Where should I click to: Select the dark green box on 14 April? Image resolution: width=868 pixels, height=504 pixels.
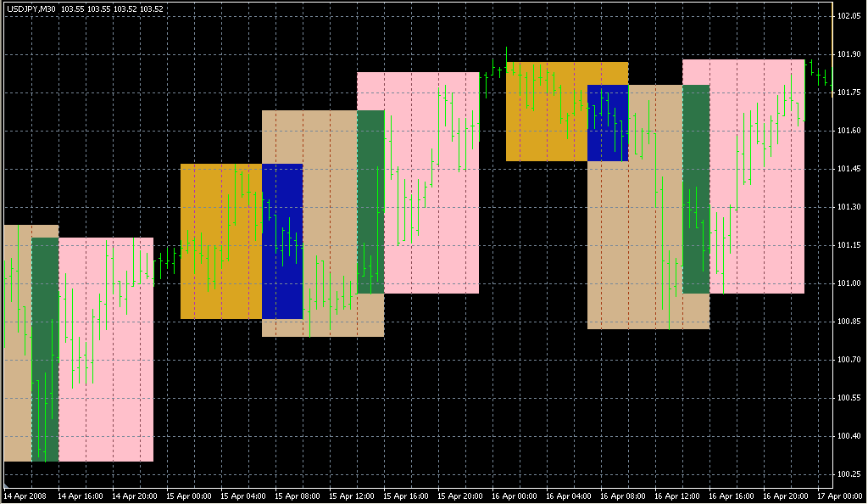(x=45, y=350)
